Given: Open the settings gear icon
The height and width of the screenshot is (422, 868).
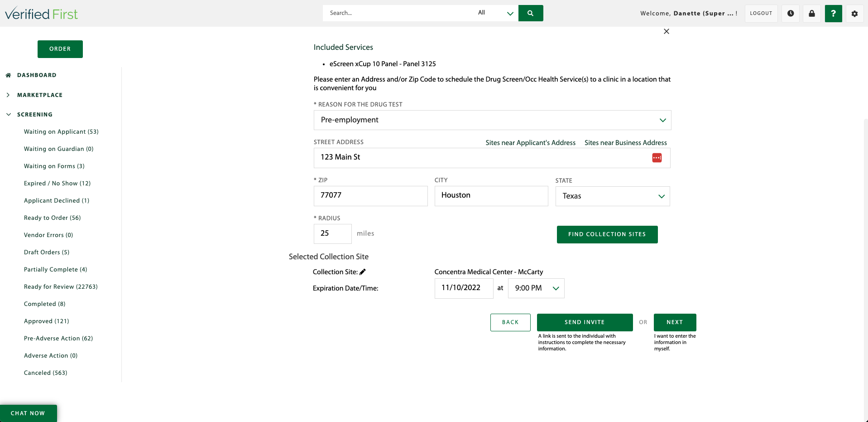Looking at the screenshot, I should [x=854, y=13].
